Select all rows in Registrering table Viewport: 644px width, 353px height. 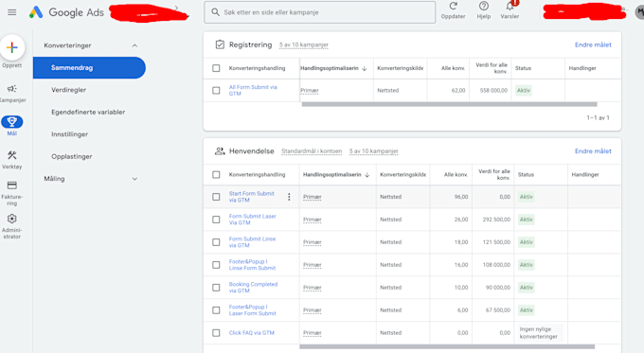coord(216,68)
